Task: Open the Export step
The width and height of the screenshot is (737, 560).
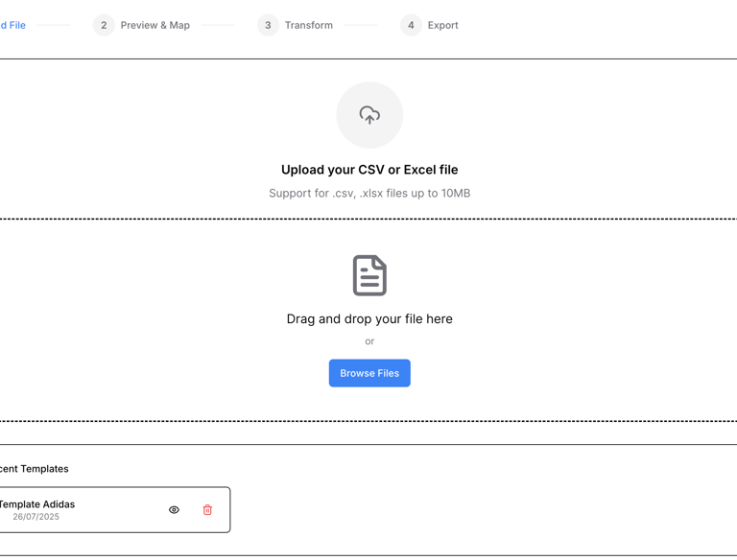Action: (442, 25)
